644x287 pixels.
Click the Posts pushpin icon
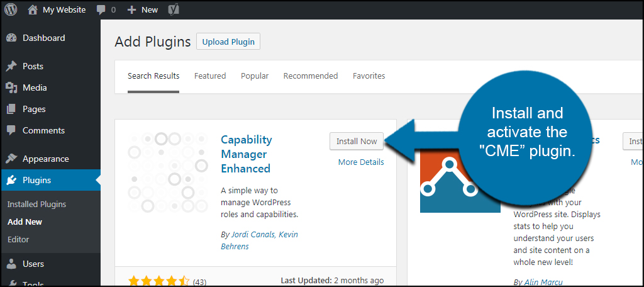(11, 66)
